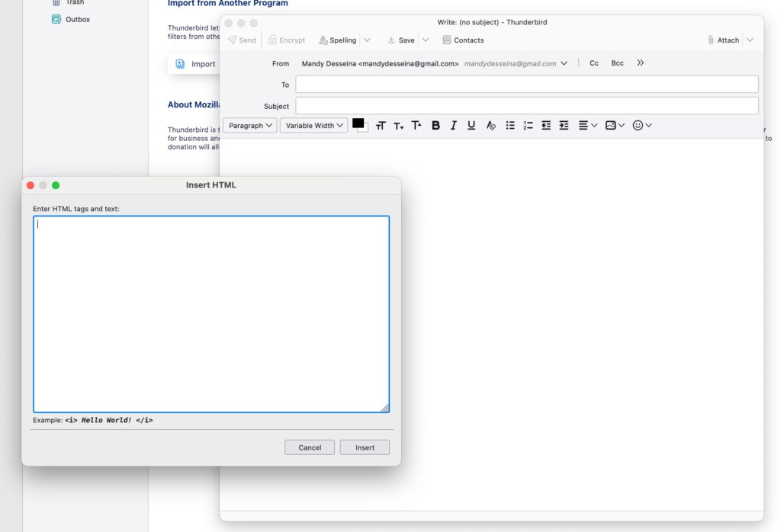
Task: Toggle underline formatting
Action: (x=471, y=126)
